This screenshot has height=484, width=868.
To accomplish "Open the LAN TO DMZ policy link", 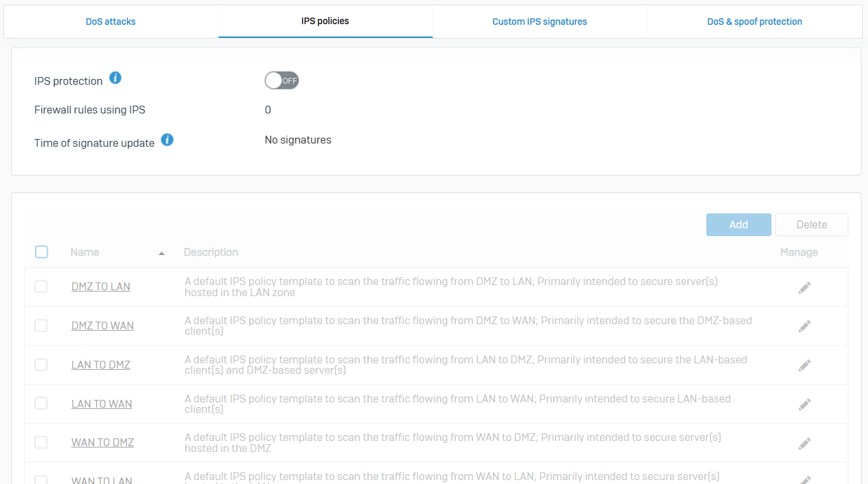I will 101,365.
